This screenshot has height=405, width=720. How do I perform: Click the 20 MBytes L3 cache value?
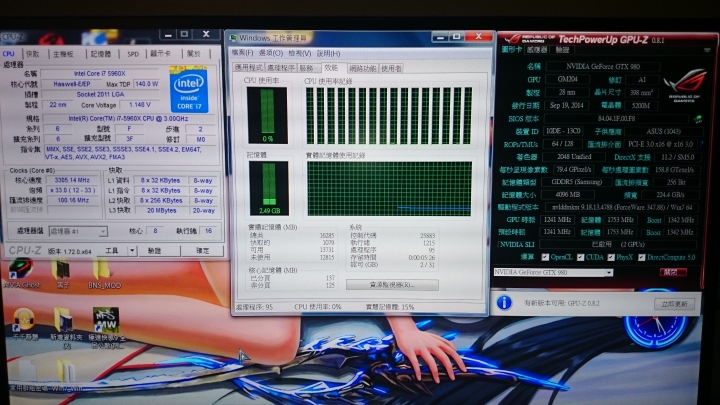pyautogui.click(x=162, y=210)
